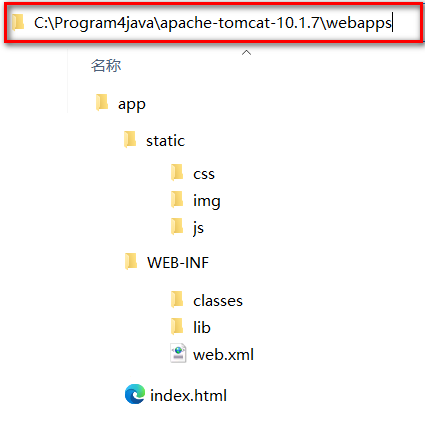The width and height of the screenshot is (425, 424).
Task: Click the 名称 column header
Action: click(106, 66)
